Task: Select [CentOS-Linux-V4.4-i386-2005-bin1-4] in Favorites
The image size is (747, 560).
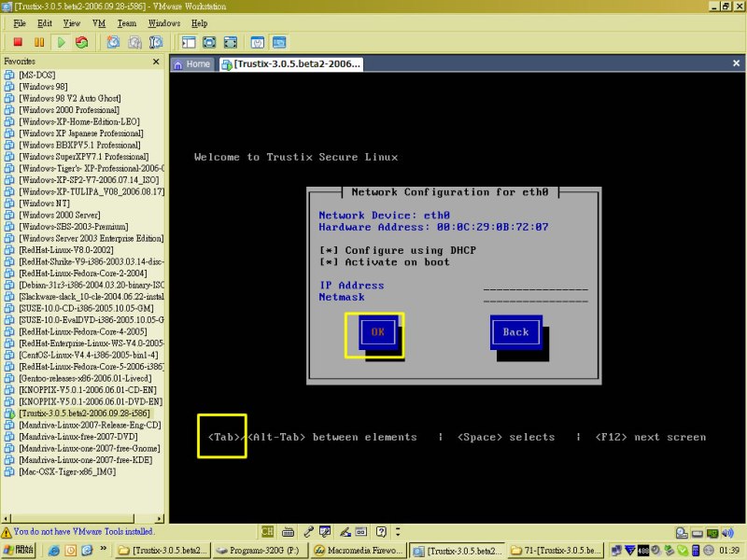Action: coord(88,355)
